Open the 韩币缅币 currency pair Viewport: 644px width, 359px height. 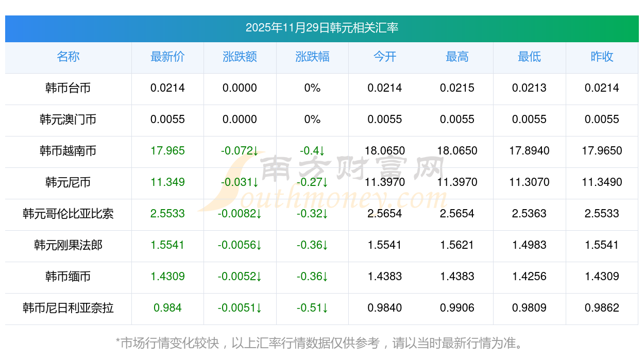click(x=68, y=277)
